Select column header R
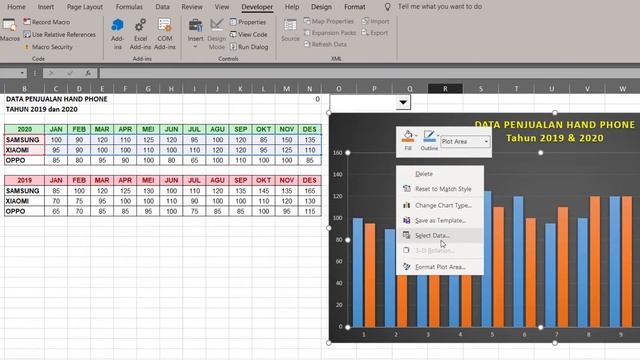The height and width of the screenshot is (360, 640). click(x=445, y=89)
